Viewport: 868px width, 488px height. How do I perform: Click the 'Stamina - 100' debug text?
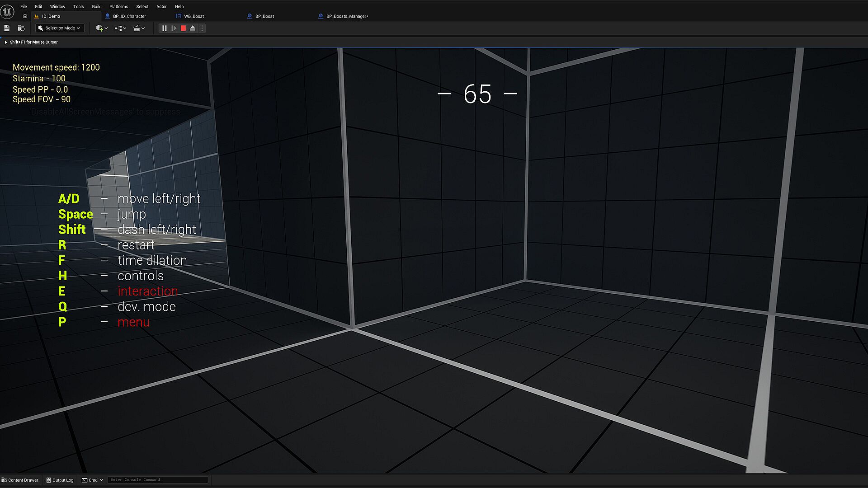click(x=39, y=78)
